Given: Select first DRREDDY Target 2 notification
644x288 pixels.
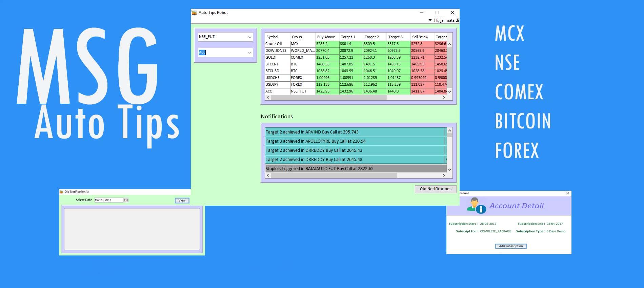Looking at the screenshot, I should point(355,150).
